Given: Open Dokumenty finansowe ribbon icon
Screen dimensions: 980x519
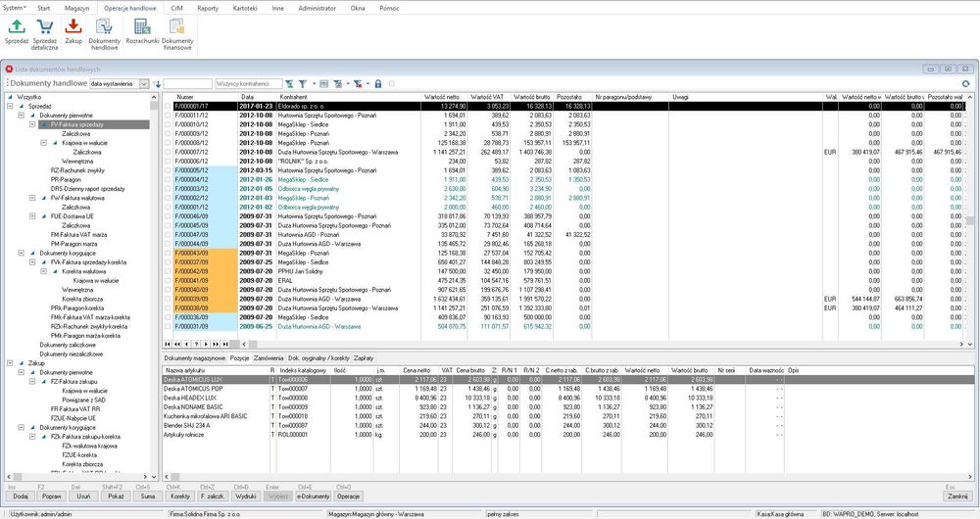Looking at the screenshot, I should 177,26.
